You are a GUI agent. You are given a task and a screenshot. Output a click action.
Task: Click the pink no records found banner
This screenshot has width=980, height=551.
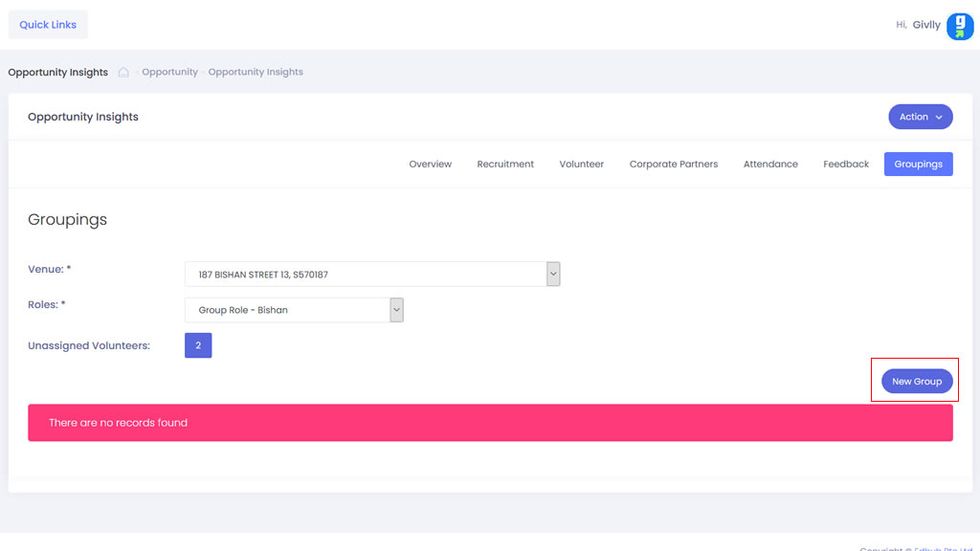[x=490, y=423]
